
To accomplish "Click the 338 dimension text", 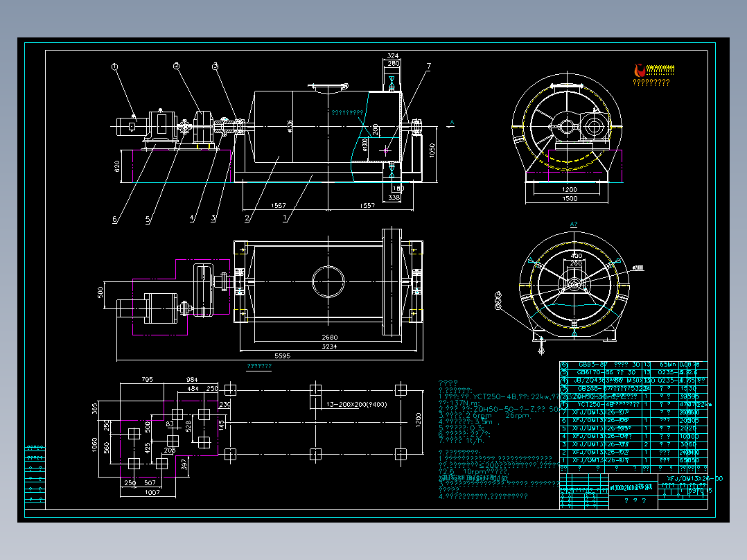I will (394, 198).
